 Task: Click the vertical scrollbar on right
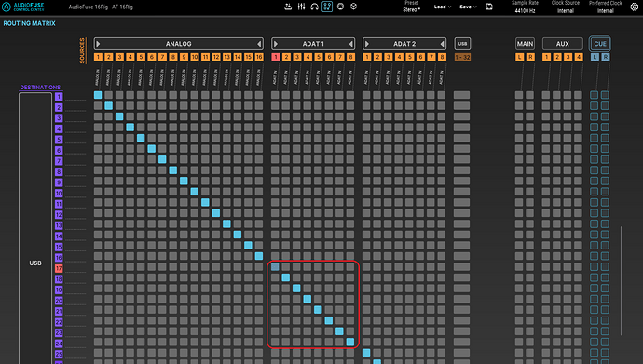click(x=622, y=280)
